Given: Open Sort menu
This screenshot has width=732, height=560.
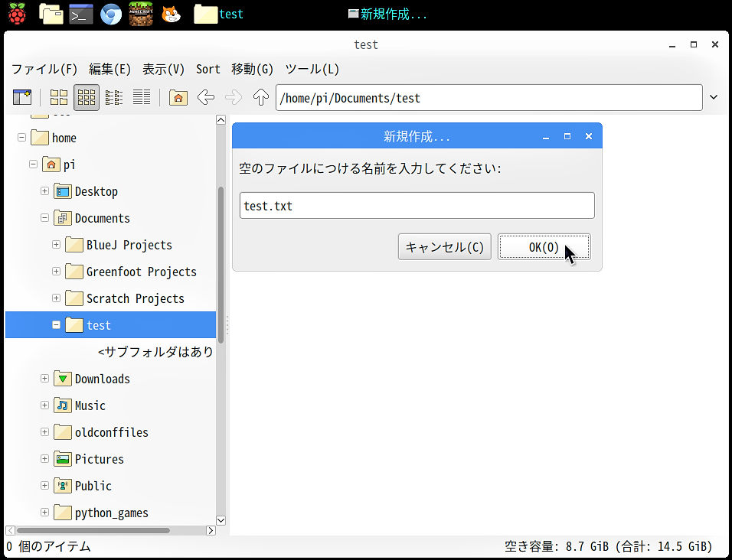Looking at the screenshot, I should [x=208, y=69].
